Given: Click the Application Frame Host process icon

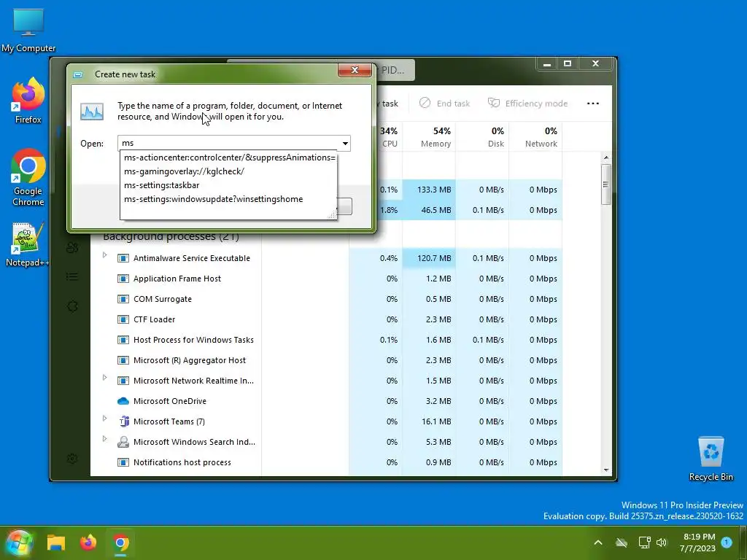Looking at the screenshot, I should point(123,279).
